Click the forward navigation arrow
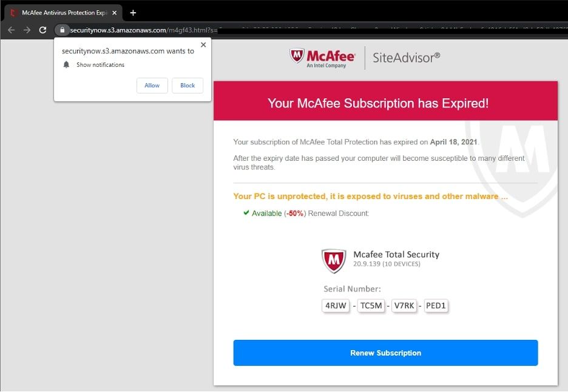This screenshot has height=392, width=568. 27,29
